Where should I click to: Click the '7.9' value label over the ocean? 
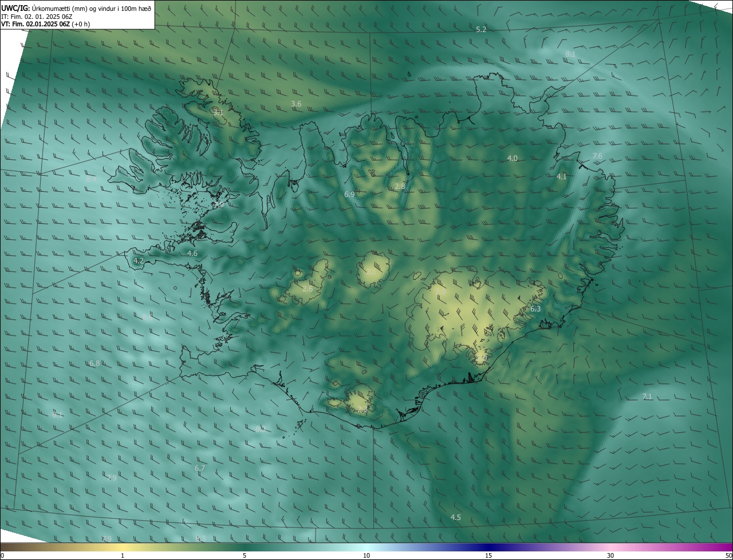tap(112, 478)
